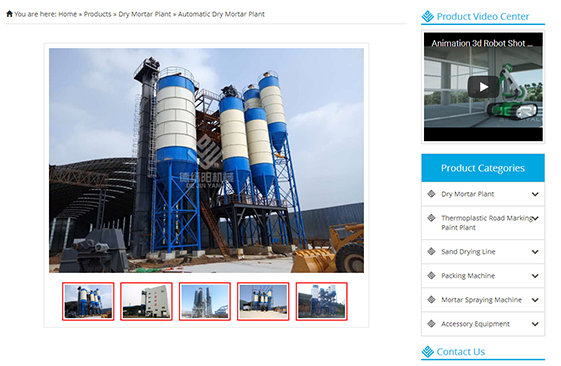Click diamond icon beside Accessory Equipment
This screenshot has width=561, height=366.
(431, 324)
